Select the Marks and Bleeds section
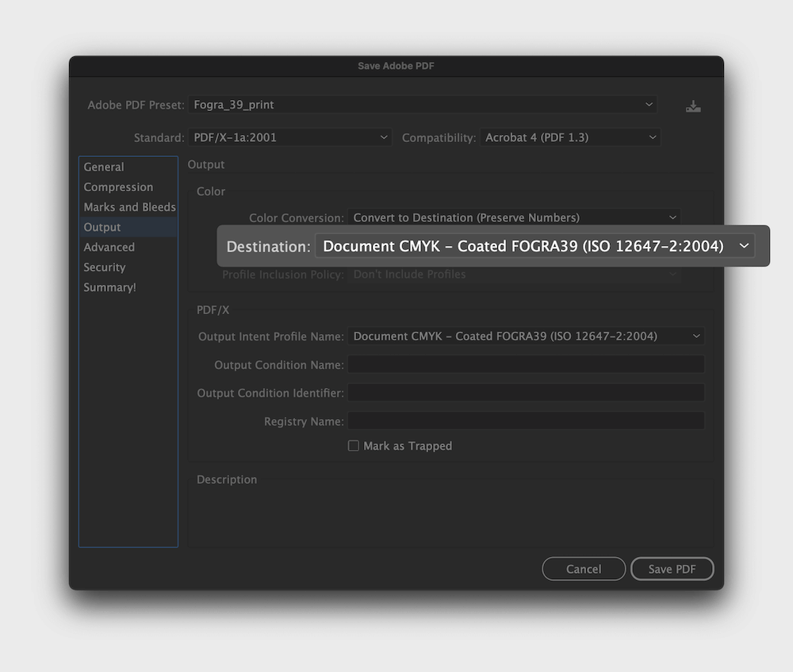 tap(128, 207)
